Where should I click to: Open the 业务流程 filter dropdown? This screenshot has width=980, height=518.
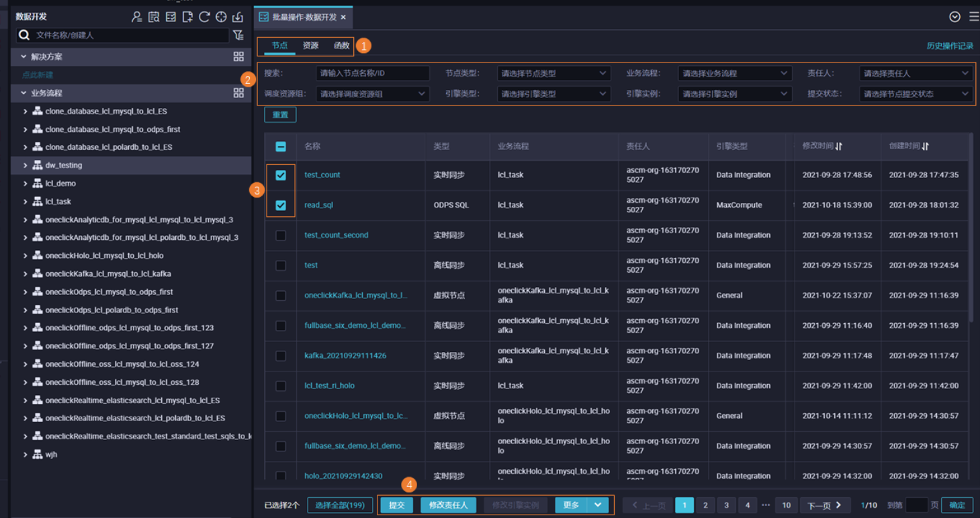(x=734, y=73)
